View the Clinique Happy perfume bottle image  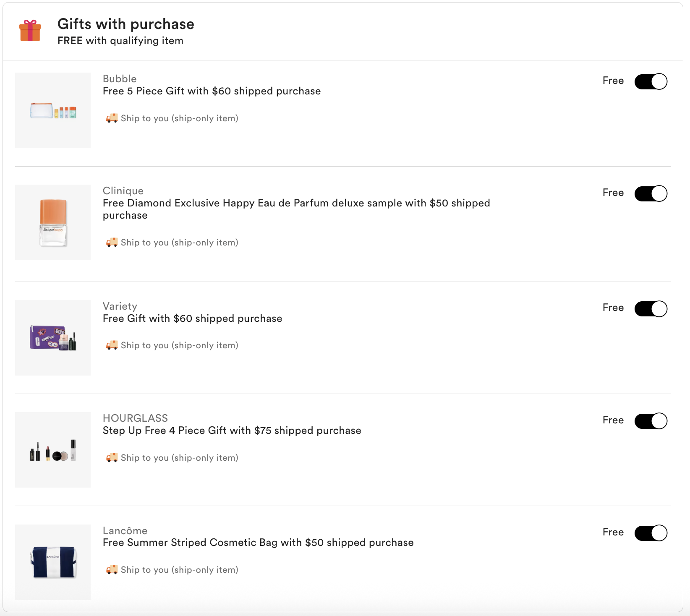click(x=53, y=222)
